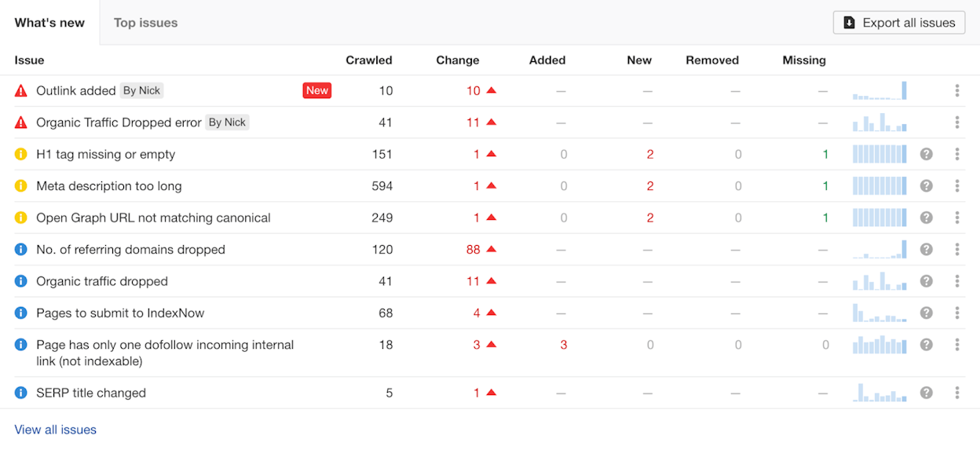Click the blue info icon for referring domains dropped
This screenshot has height=450, width=980.
(21, 250)
